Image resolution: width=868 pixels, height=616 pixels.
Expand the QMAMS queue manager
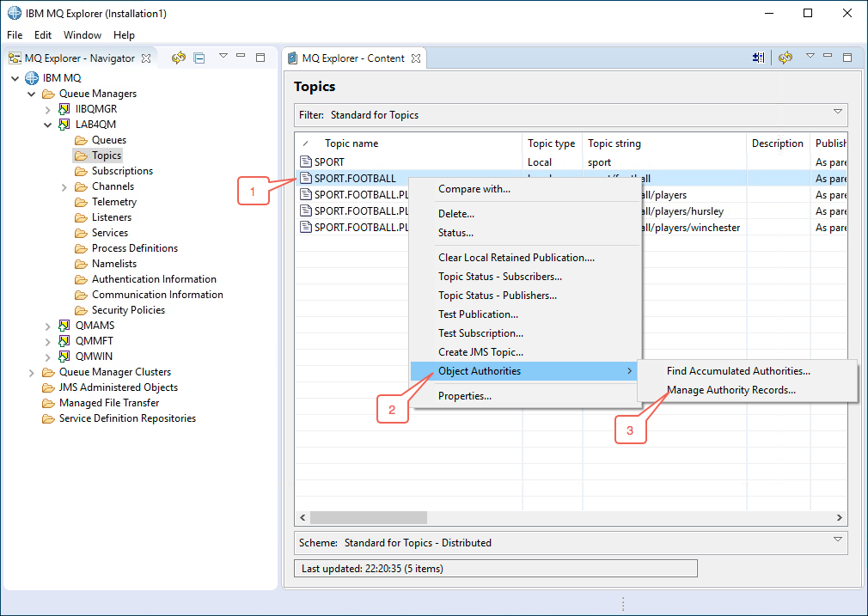coord(48,326)
